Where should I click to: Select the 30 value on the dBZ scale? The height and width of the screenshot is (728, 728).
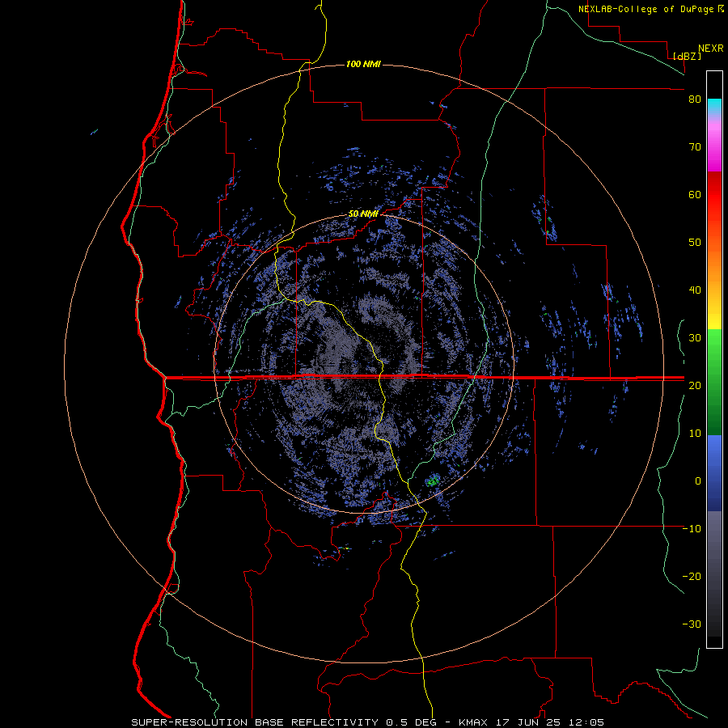tap(695, 338)
